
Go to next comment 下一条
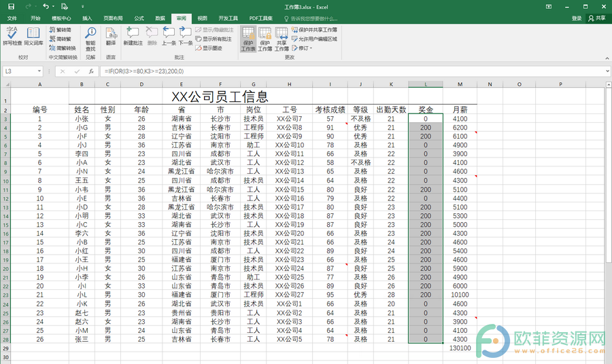(186, 36)
